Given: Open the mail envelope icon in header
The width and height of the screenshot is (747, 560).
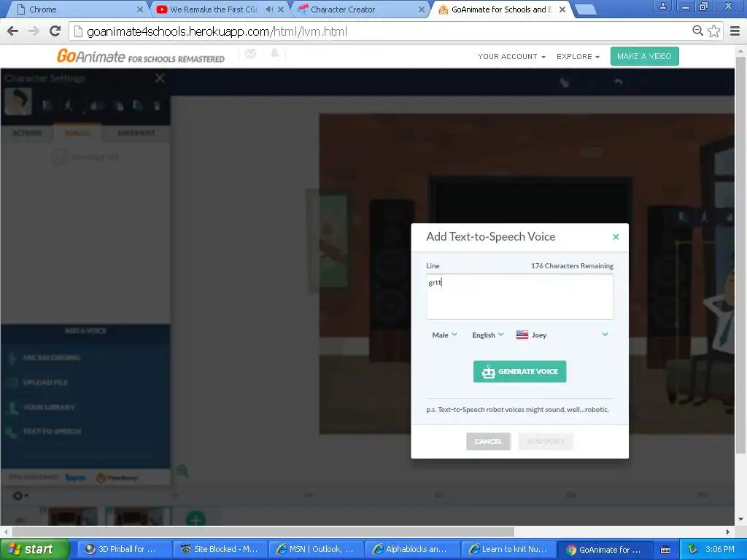Looking at the screenshot, I should click(x=251, y=54).
